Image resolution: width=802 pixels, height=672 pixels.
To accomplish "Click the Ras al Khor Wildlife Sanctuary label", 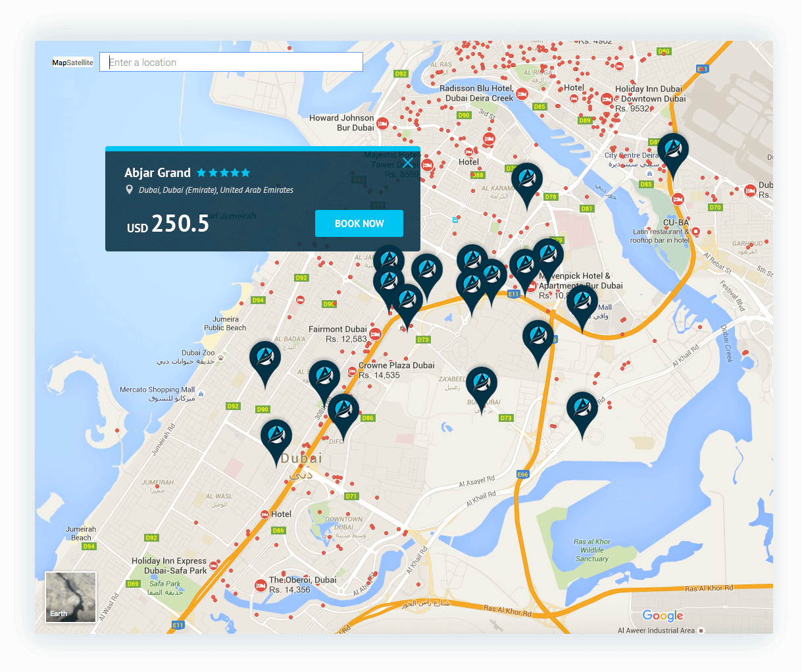I will [592, 550].
